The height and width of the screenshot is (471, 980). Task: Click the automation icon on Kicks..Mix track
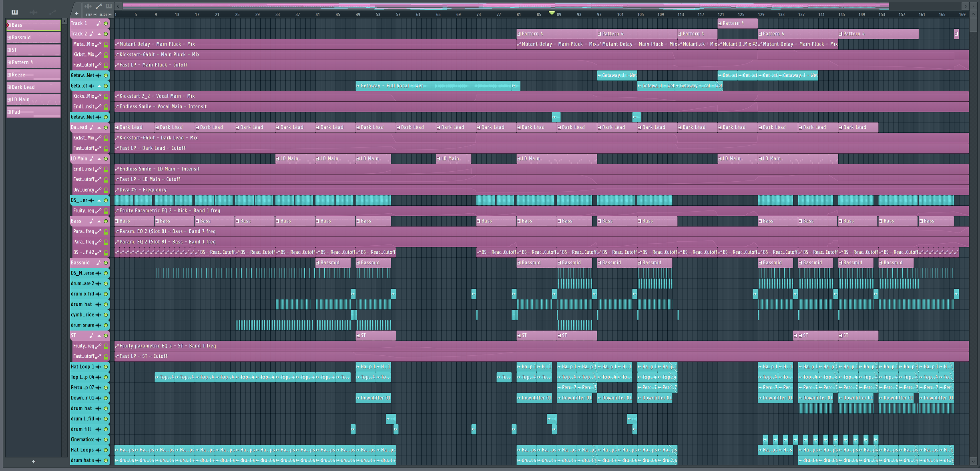[x=98, y=96]
